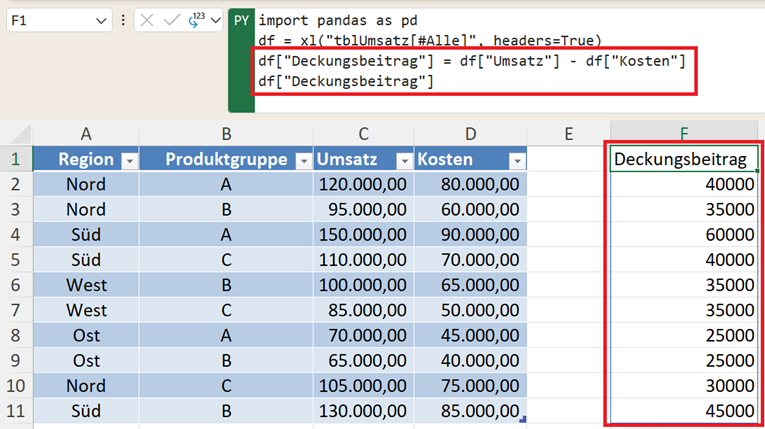Select column E header
The height and width of the screenshot is (429, 765).
[x=568, y=134]
